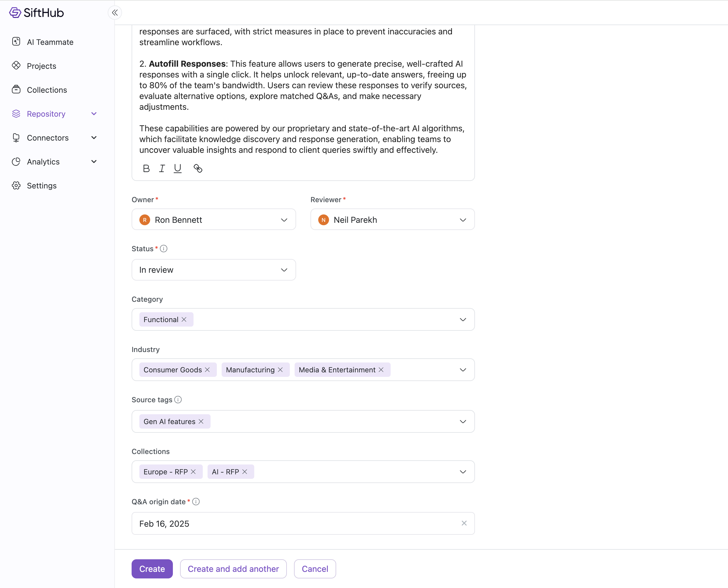Click Create and add another
728x588 pixels.
[233, 569]
